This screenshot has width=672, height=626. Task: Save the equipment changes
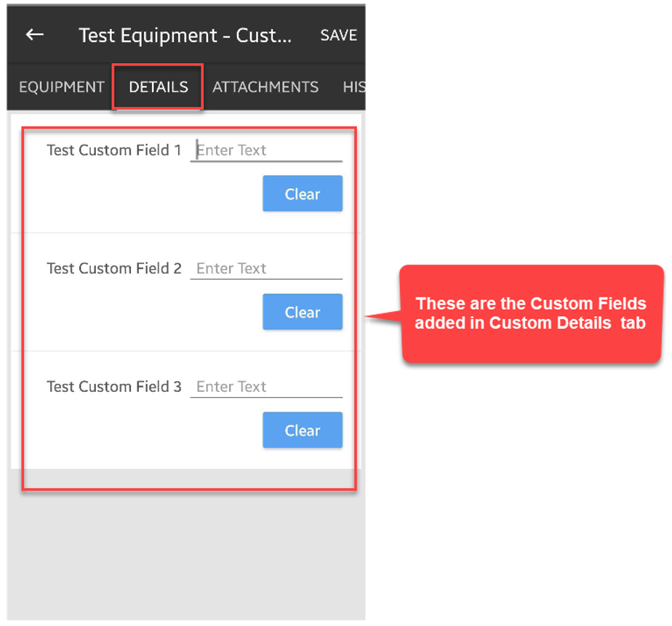click(x=338, y=36)
